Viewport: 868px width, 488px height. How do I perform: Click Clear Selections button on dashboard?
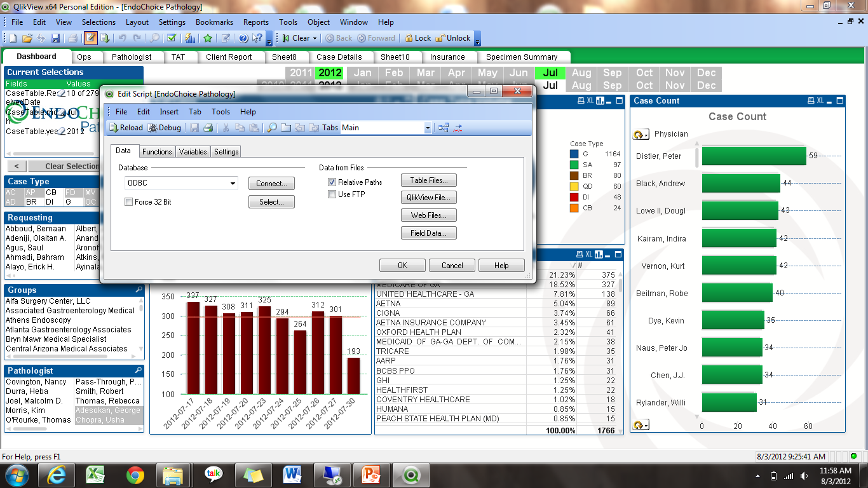(x=64, y=166)
